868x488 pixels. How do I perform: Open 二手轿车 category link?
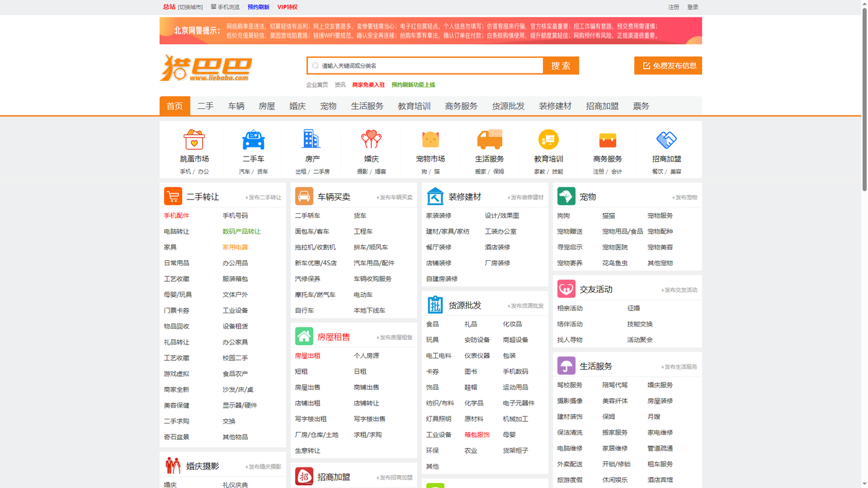307,216
